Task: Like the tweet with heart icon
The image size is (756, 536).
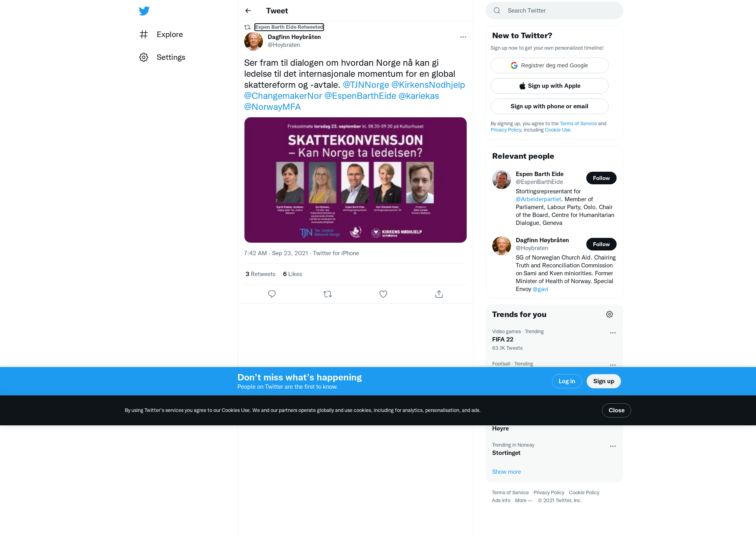Action: (383, 294)
